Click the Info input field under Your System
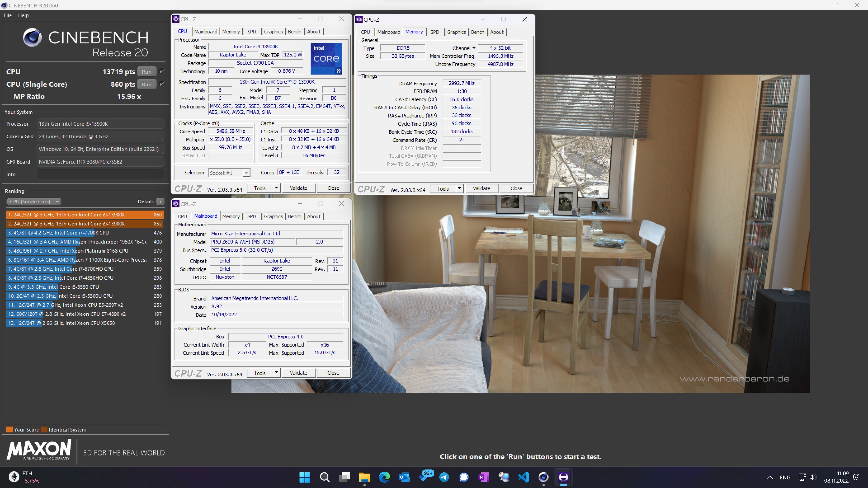Image resolution: width=868 pixels, height=488 pixels. pyautogui.click(x=100, y=174)
